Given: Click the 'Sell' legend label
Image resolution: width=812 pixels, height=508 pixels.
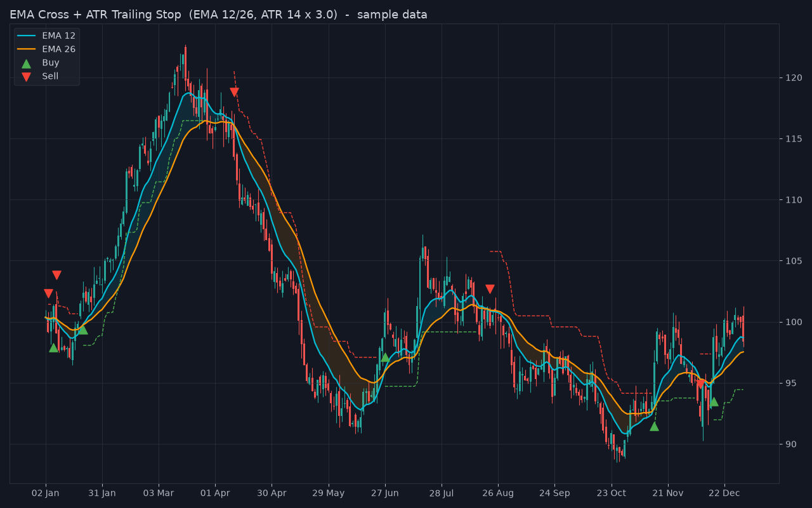Looking at the screenshot, I should click(x=50, y=76).
